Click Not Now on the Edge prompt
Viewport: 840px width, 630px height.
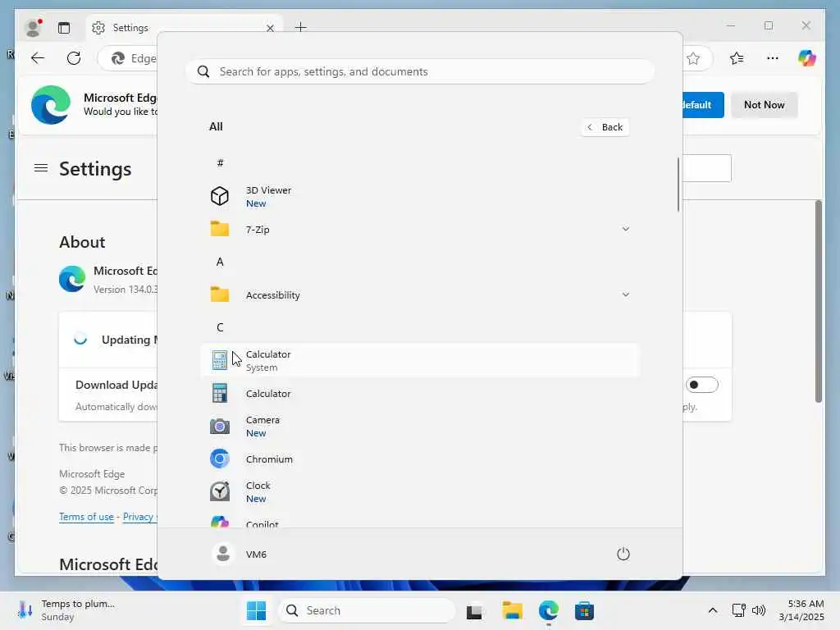(x=764, y=104)
